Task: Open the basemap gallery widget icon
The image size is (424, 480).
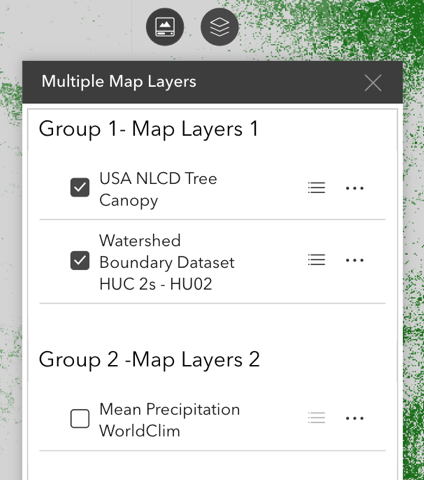Action: pos(165,27)
